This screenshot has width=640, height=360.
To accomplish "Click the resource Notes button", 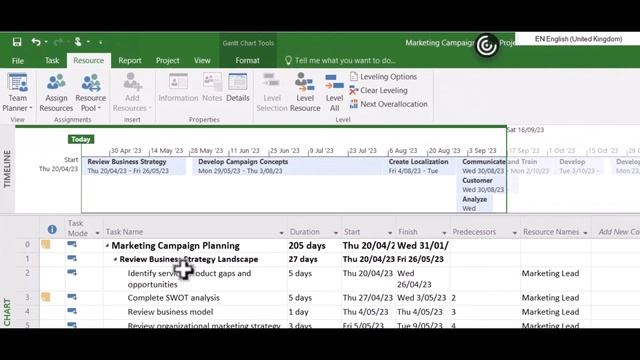I will (x=212, y=88).
